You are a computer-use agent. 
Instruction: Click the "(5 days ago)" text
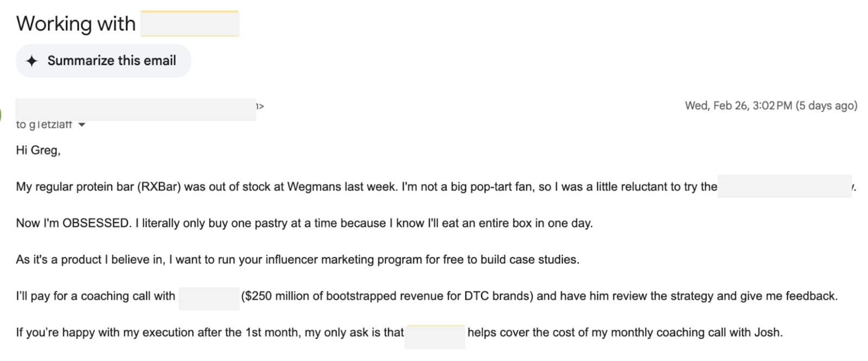[826, 106]
